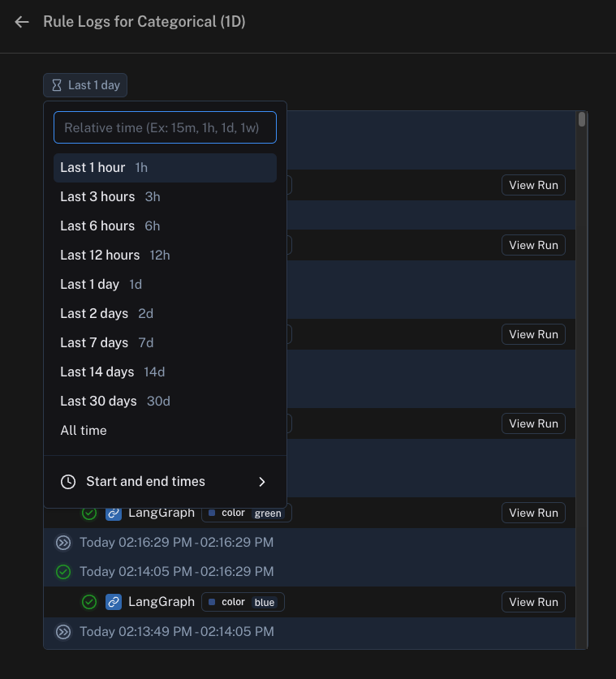Click the clock icon beside Start and end times
Image resolution: width=616 pixels, height=679 pixels.
pyautogui.click(x=68, y=482)
